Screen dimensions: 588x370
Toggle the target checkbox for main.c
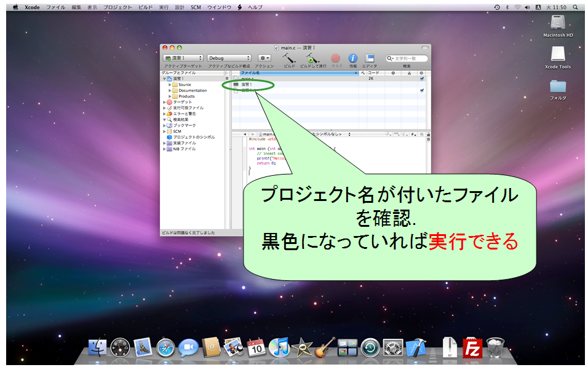pos(422,79)
